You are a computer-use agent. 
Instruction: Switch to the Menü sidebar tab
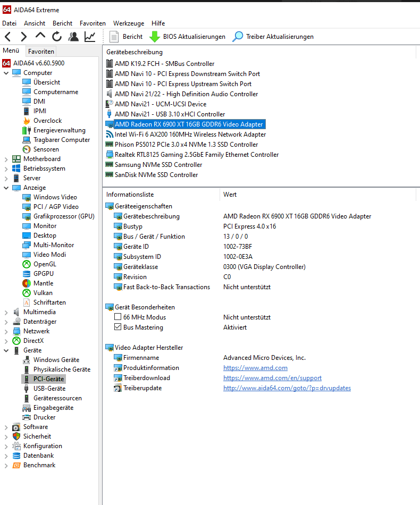click(x=11, y=50)
